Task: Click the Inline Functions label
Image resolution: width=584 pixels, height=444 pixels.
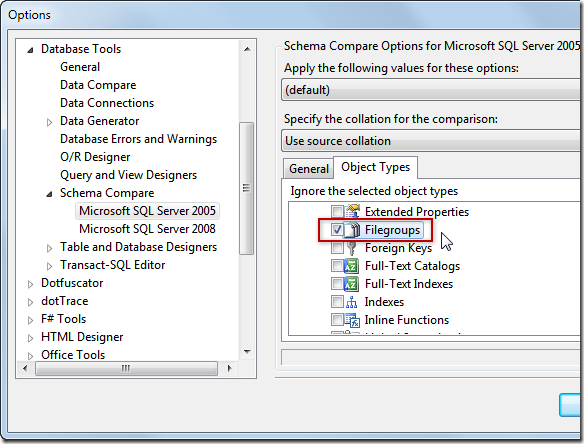Action: (406, 320)
